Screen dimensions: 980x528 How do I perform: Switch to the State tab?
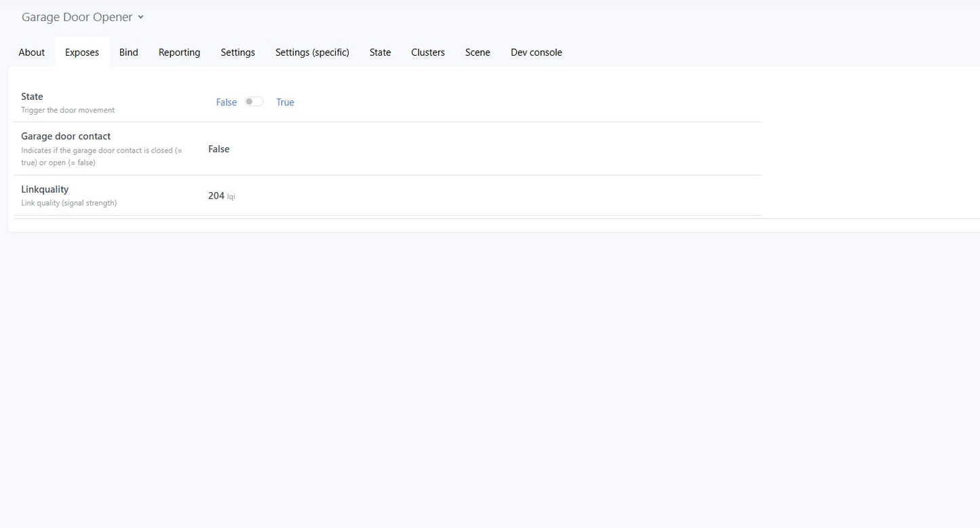coord(380,52)
